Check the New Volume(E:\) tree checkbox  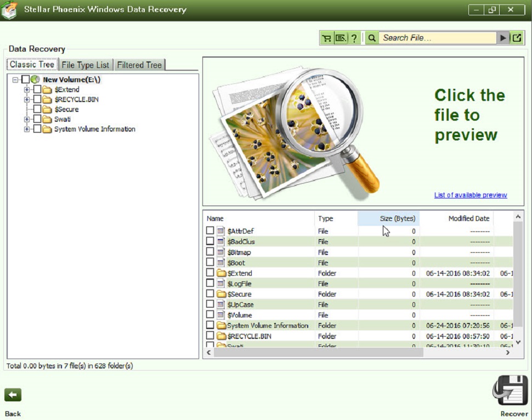pyautogui.click(x=25, y=80)
